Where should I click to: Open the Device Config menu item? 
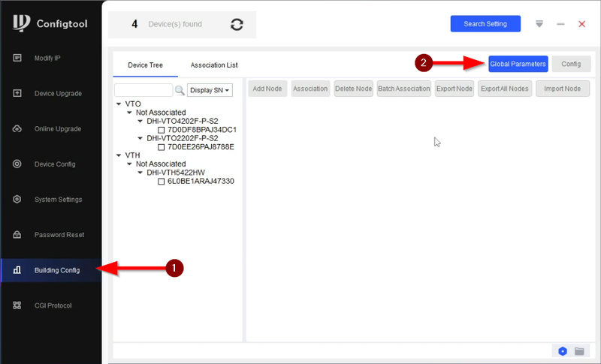[x=55, y=164]
